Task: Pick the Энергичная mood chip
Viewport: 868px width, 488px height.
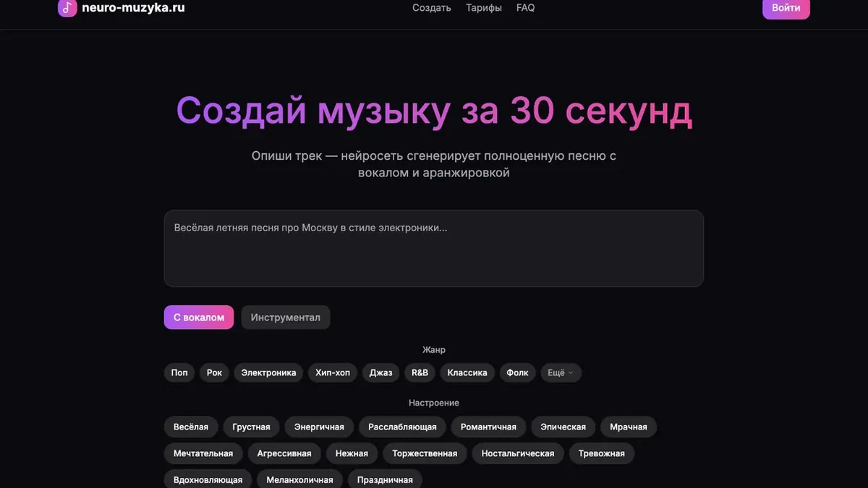Action: pos(319,427)
